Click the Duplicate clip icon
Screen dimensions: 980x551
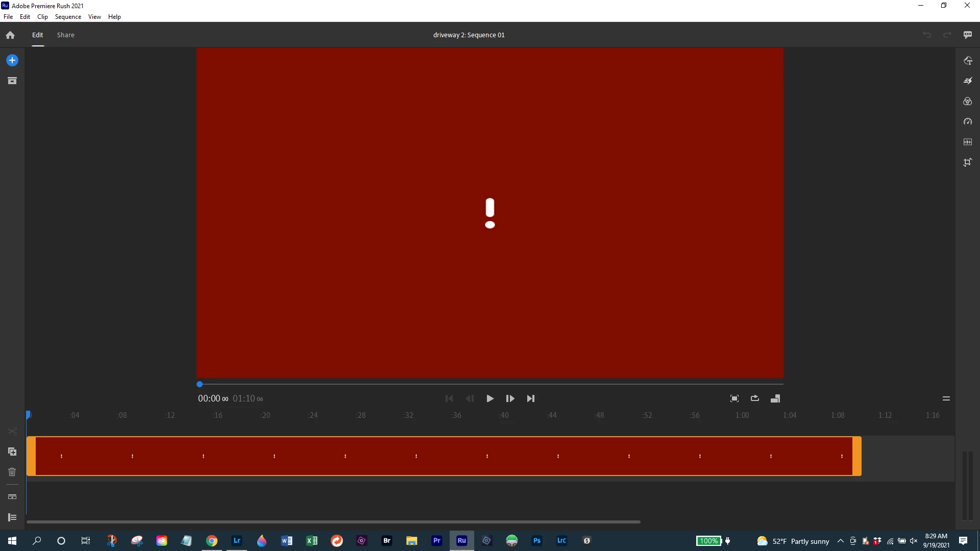(x=12, y=452)
